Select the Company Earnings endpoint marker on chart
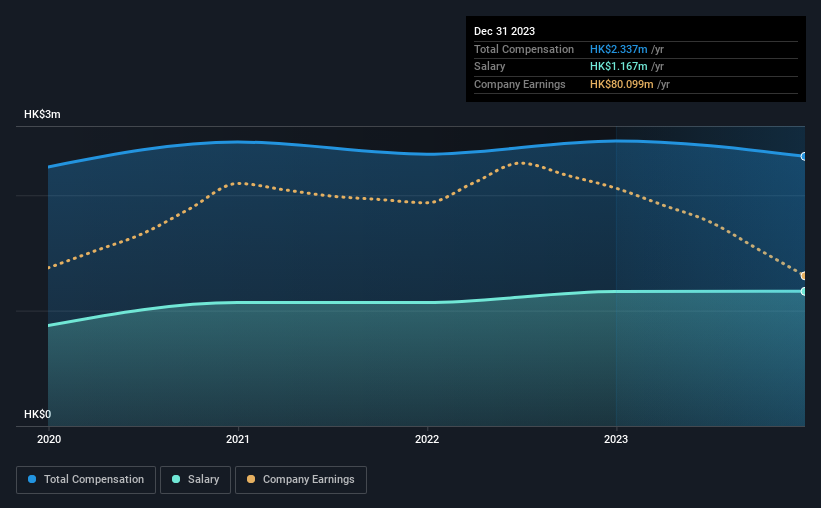The width and height of the screenshot is (821, 508). [803, 275]
